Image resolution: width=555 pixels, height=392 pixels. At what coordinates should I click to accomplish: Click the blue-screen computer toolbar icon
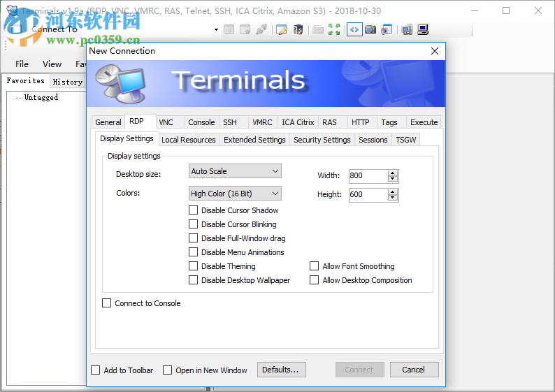pos(423,30)
